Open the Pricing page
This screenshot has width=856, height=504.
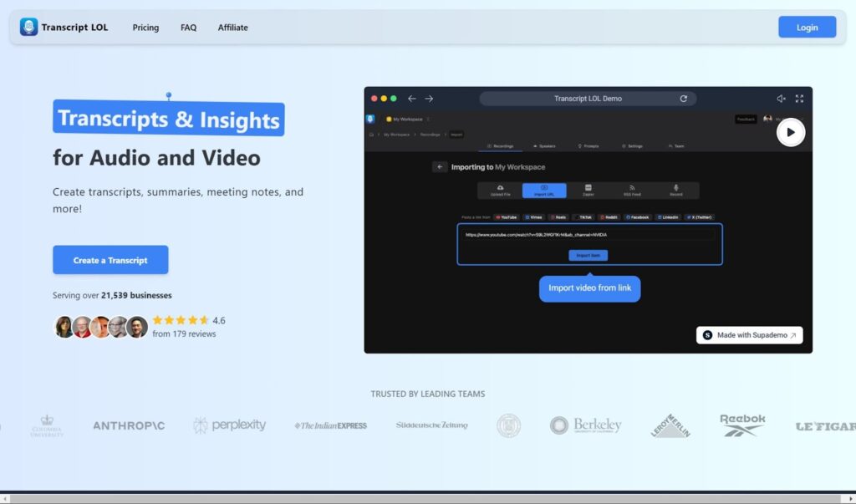pyautogui.click(x=145, y=28)
